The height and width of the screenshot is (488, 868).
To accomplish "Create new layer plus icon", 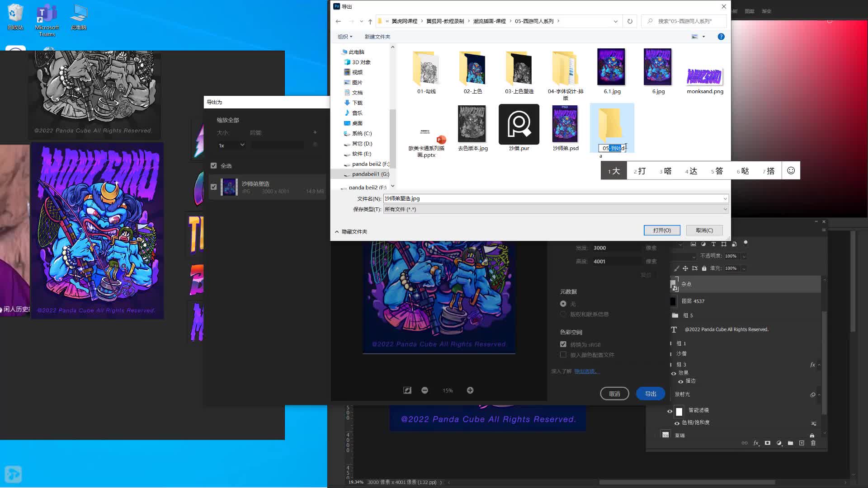I will (x=802, y=443).
